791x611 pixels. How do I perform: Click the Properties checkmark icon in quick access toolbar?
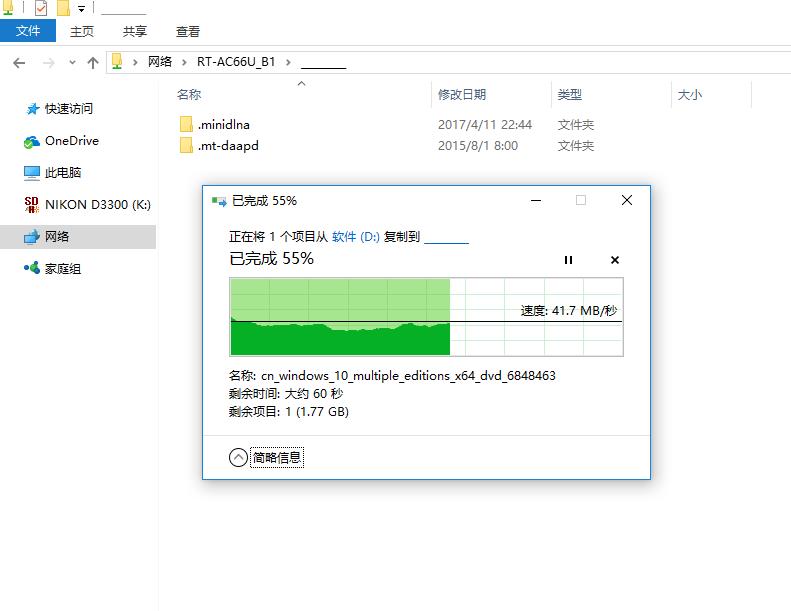pyautogui.click(x=41, y=8)
